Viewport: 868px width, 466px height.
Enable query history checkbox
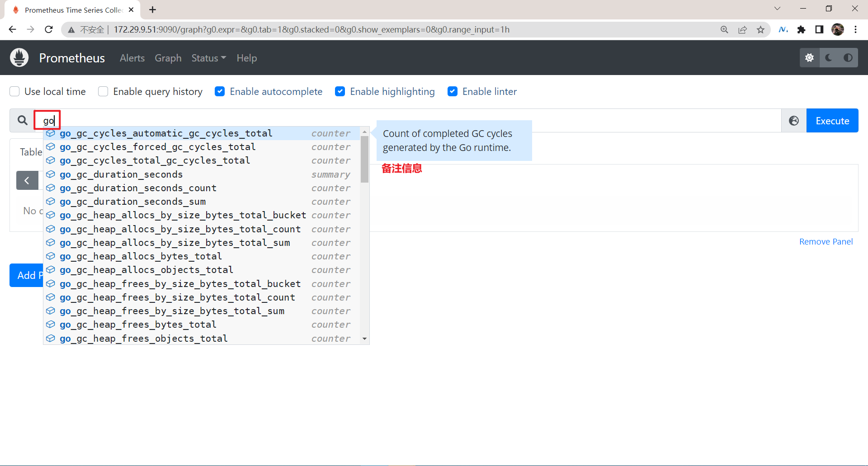click(x=103, y=91)
